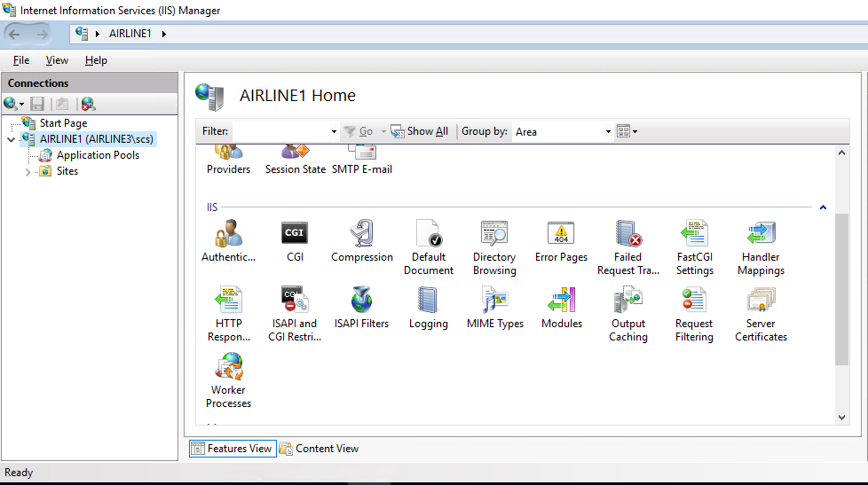Viewport: 868px width, 485px height.
Task: Collapse the IIS section group
Action: pos(823,207)
